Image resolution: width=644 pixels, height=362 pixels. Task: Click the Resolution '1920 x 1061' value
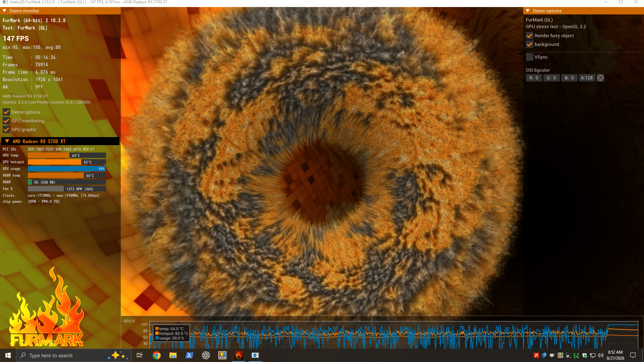49,79
